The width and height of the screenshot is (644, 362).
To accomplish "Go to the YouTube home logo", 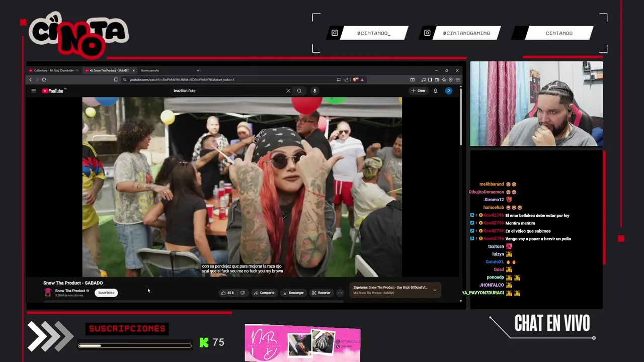I will [53, 91].
